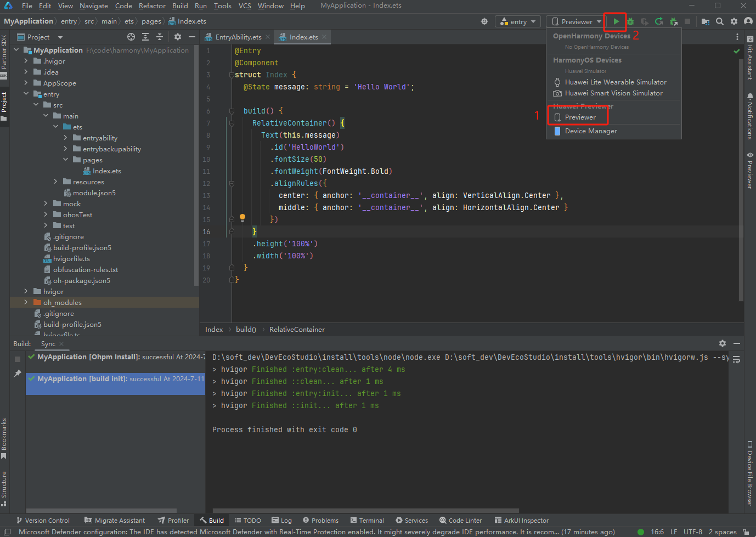
Task: Toggle Bookmarks tool window on left strip
Action: (x=4, y=438)
